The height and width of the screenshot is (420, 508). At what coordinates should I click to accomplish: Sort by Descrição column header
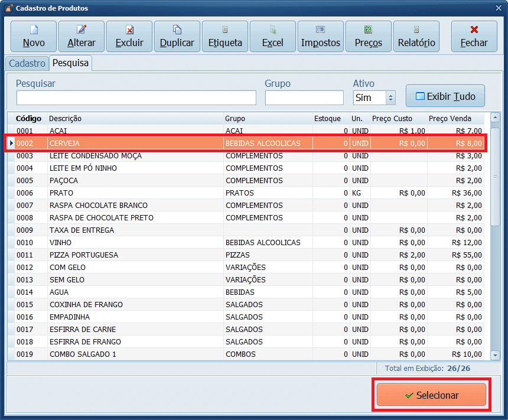click(x=135, y=119)
